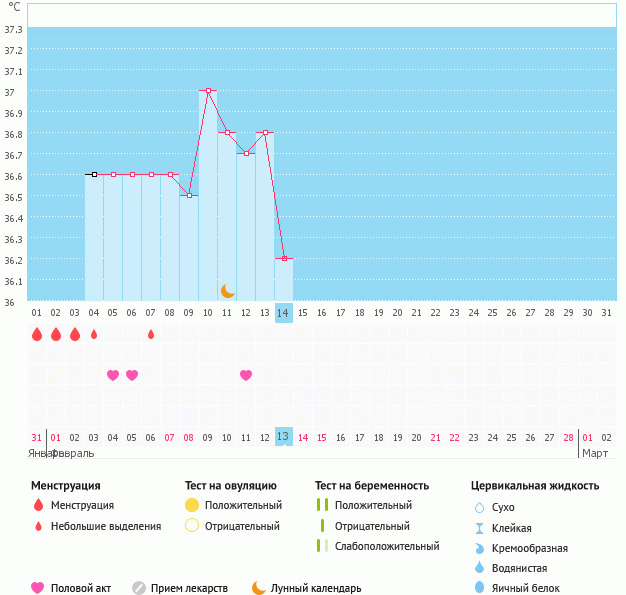Click the orange moon icon beside Лунный календарь
The height and width of the screenshot is (595, 626).
[x=259, y=588]
